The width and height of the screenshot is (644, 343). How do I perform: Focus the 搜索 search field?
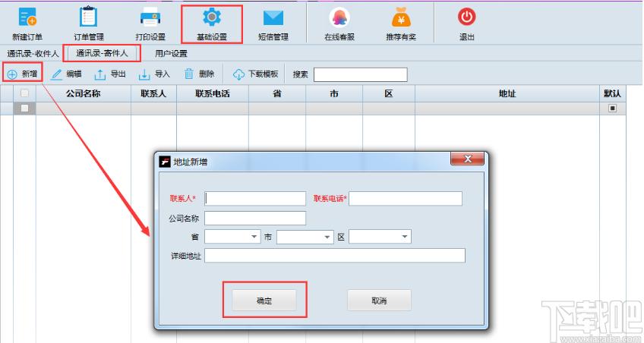coord(360,74)
